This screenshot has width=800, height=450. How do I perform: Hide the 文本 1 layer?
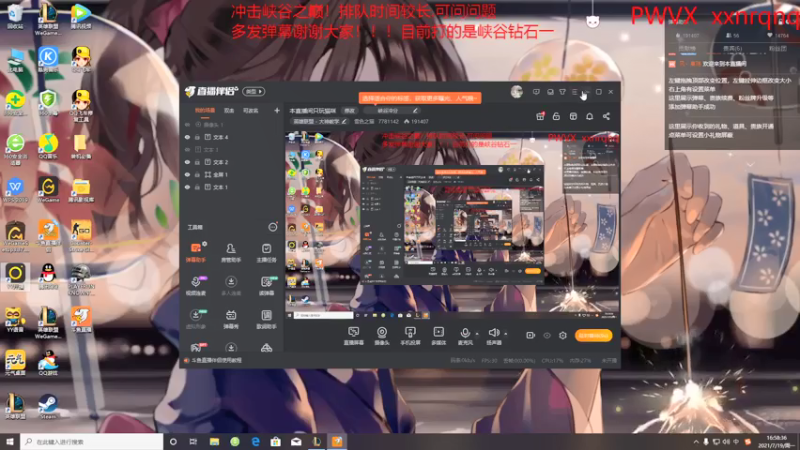point(187,187)
